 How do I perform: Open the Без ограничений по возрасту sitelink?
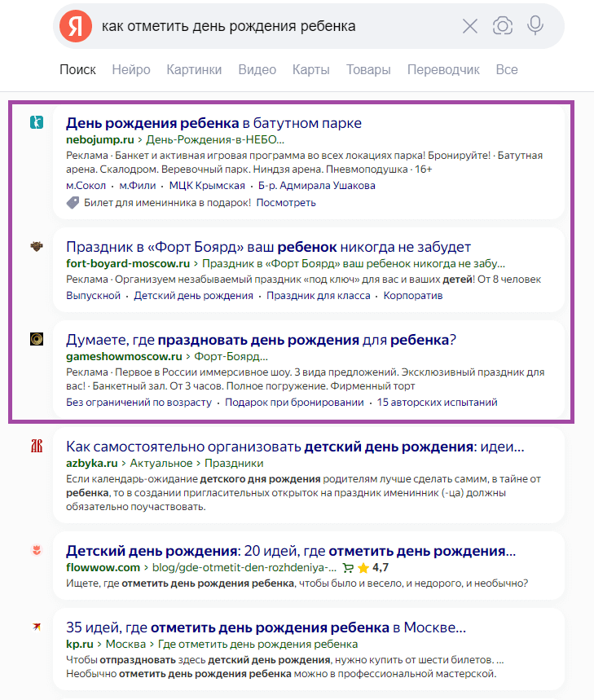139,403
